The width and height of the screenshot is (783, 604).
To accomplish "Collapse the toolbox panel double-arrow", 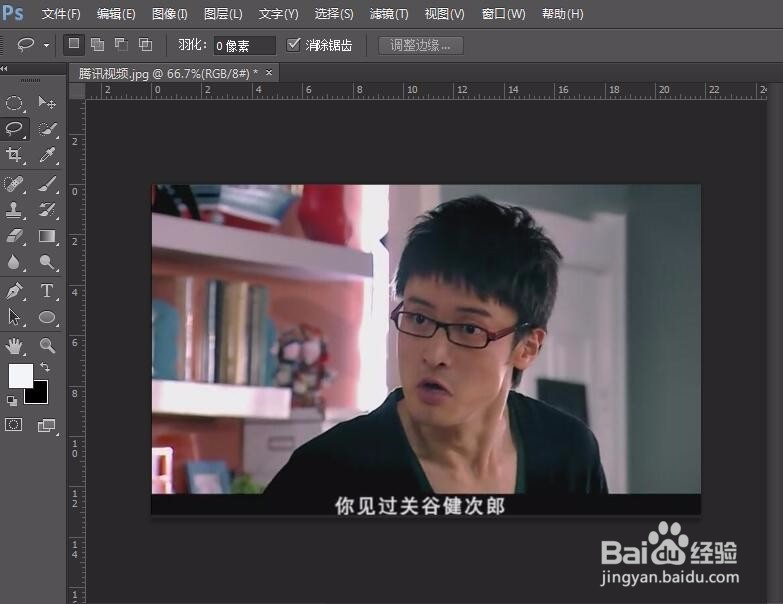I will click(x=4, y=69).
